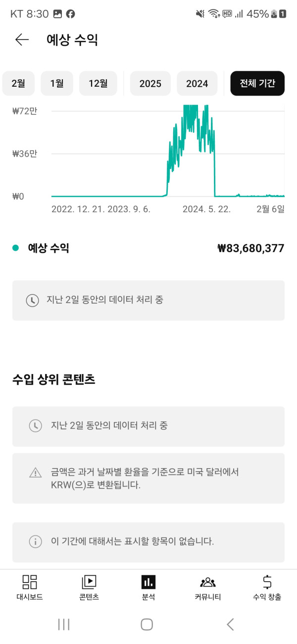Screen dimensions: 297x644
Task: Tap the teal 예상 수익 legend dot
Action: (x=16, y=248)
